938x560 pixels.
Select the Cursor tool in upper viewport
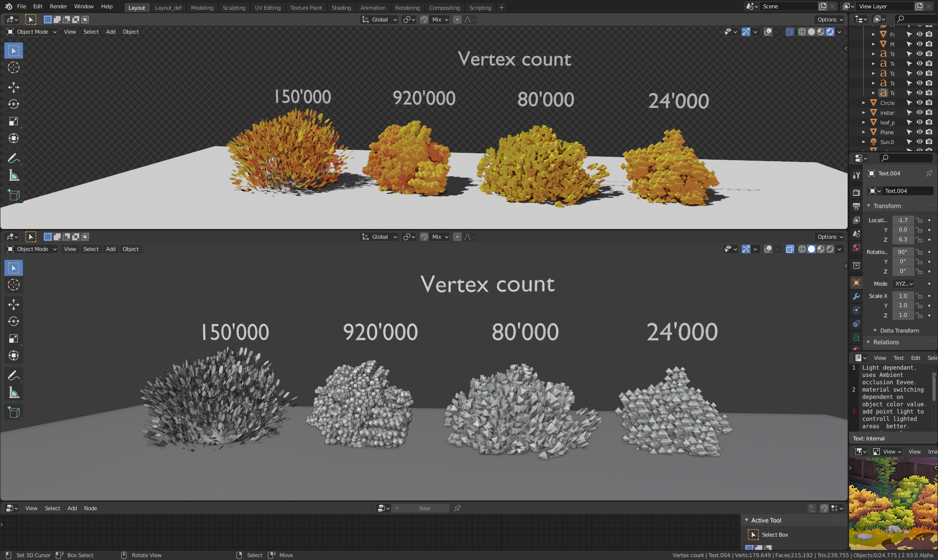pyautogui.click(x=14, y=67)
